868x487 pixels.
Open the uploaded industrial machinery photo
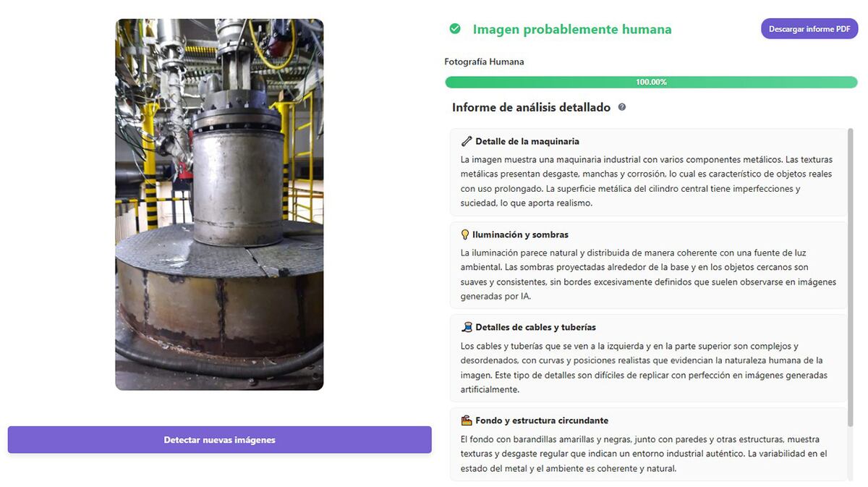point(219,205)
